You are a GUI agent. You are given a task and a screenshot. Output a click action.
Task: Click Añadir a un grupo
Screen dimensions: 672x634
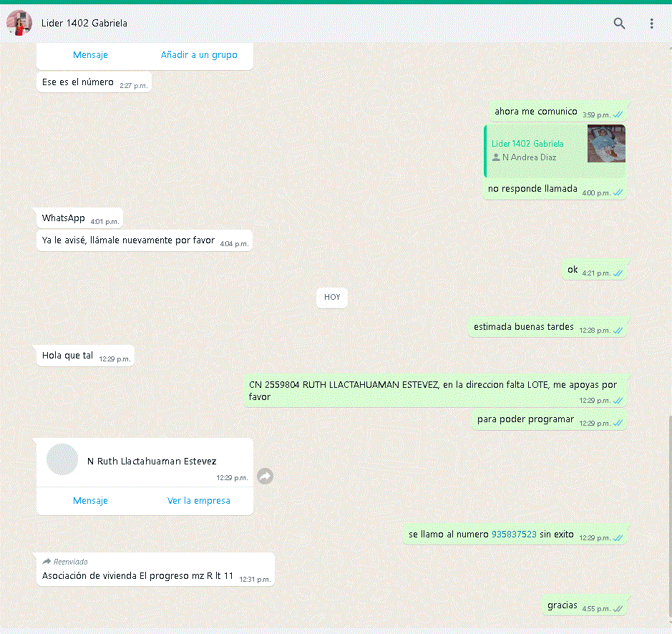click(199, 55)
